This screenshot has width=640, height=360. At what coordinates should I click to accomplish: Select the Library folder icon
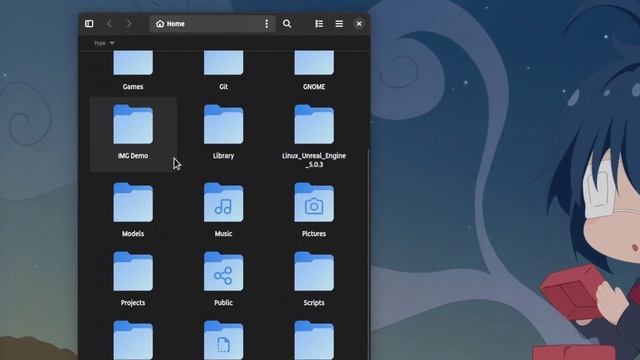[x=223, y=124]
